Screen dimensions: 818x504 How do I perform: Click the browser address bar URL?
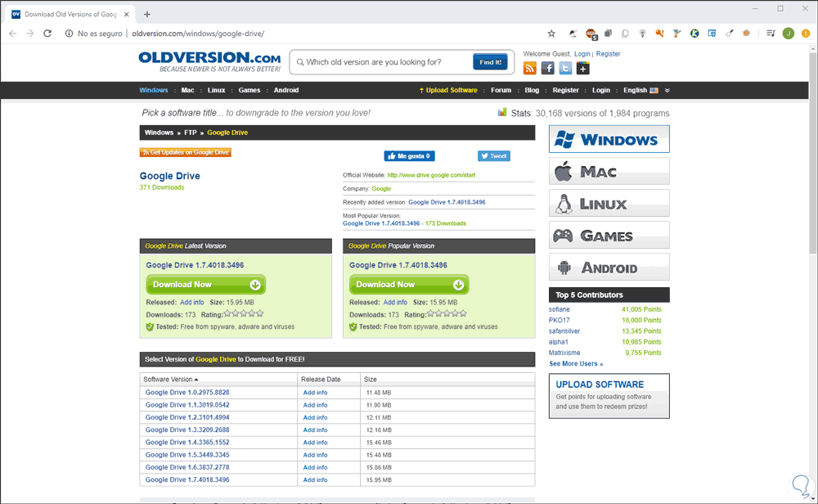[198, 34]
